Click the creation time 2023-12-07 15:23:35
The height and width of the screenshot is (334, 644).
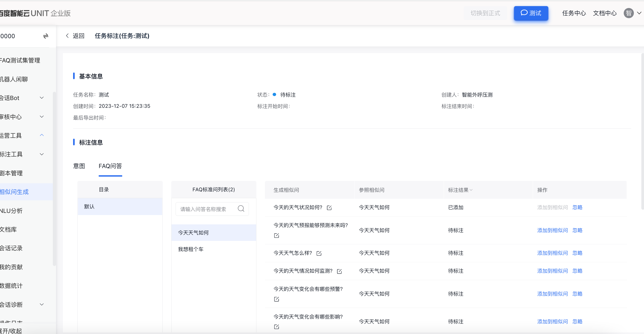click(124, 106)
